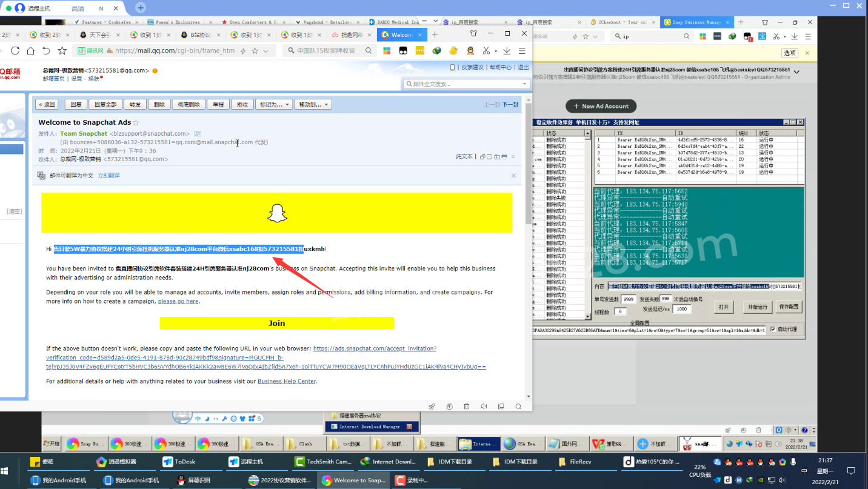Open the 'please go here' link

tap(178, 301)
